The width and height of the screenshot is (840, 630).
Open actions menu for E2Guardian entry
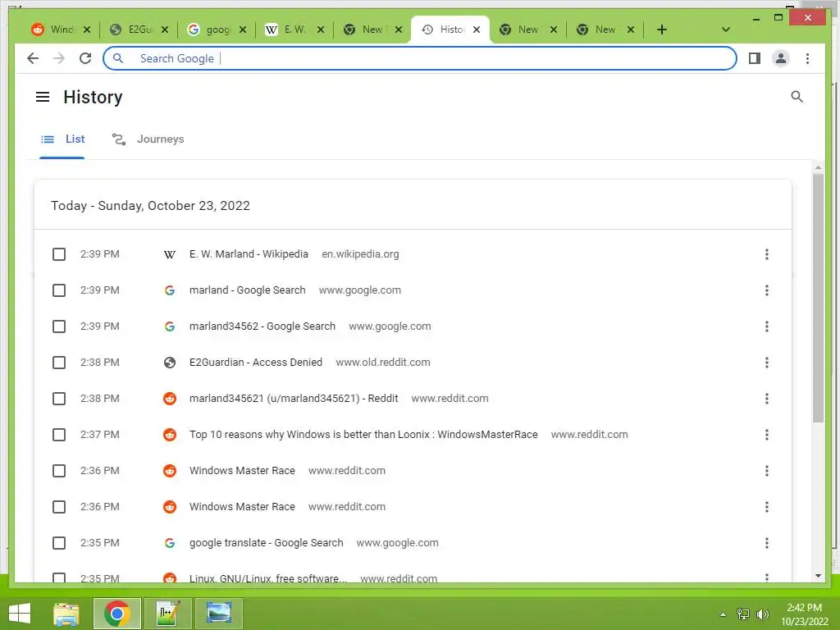[767, 363]
